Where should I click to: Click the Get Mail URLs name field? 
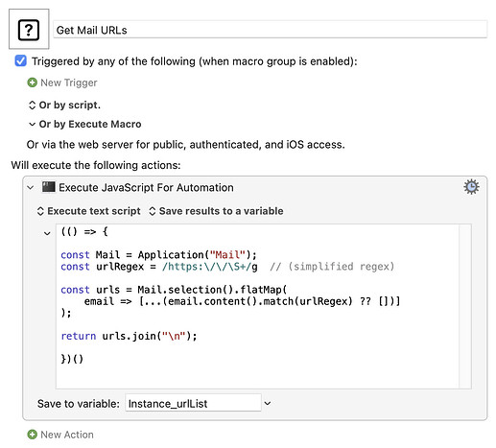[271, 30]
